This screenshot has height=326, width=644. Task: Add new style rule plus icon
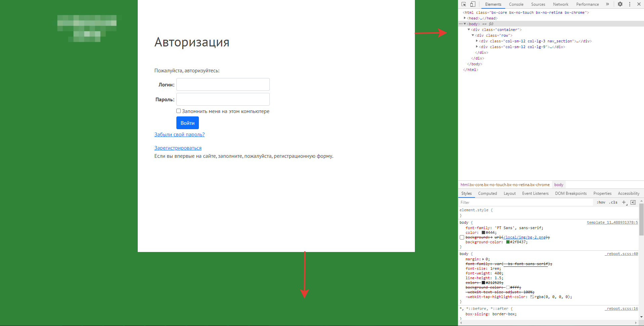[624, 202]
